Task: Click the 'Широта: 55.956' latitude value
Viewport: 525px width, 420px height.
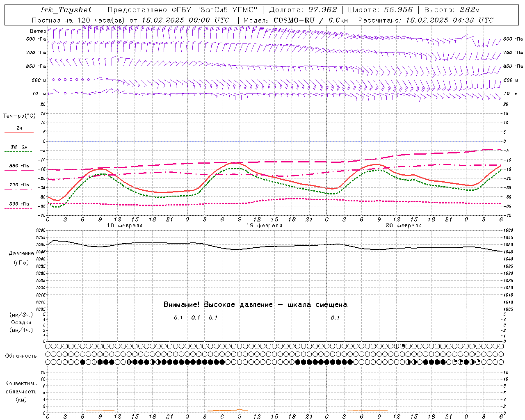Action: coord(380,10)
